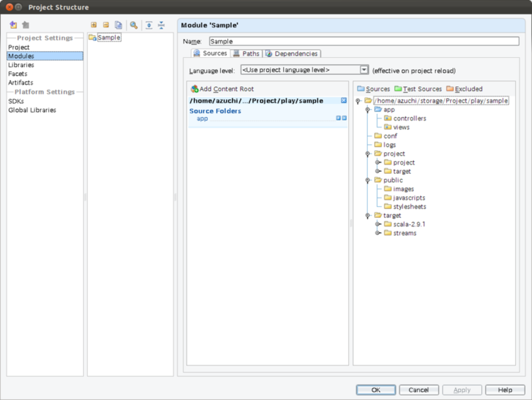Click the copy module icon
The width and height of the screenshot is (532, 400).
118,25
